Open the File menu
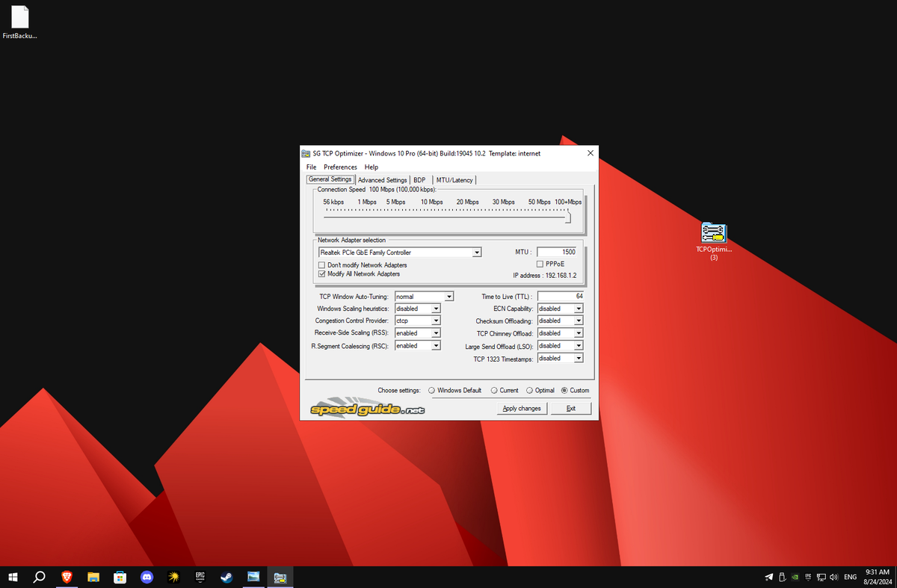The width and height of the screenshot is (897, 588). pos(311,167)
